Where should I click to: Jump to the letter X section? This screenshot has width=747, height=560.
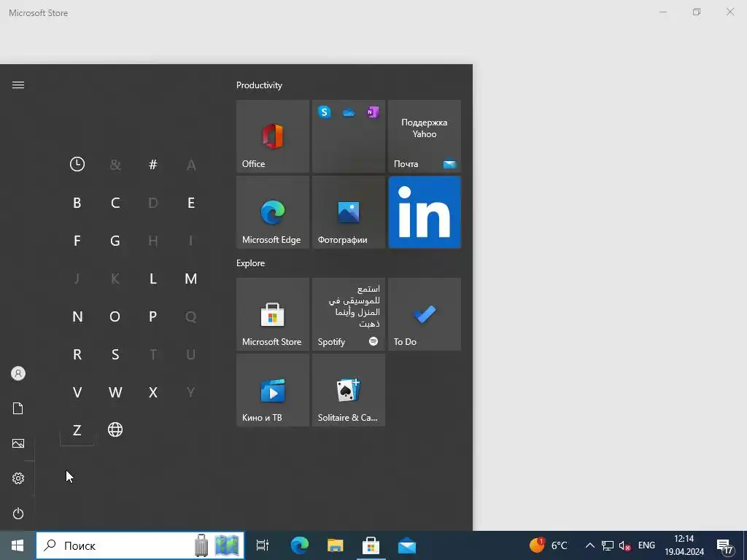(x=153, y=392)
